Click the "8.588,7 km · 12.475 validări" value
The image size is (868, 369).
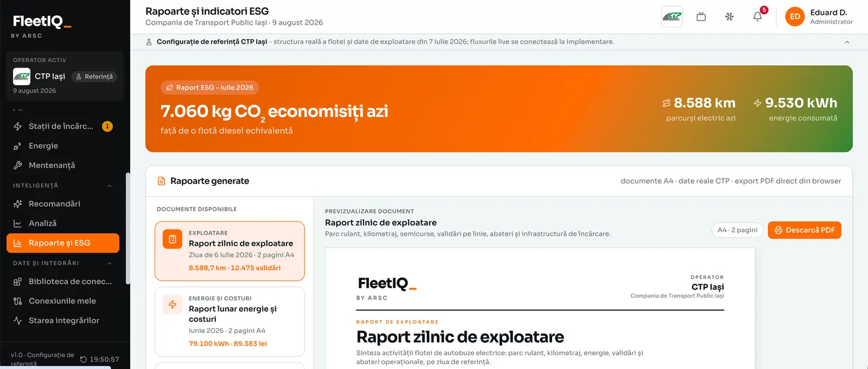pos(234,268)
